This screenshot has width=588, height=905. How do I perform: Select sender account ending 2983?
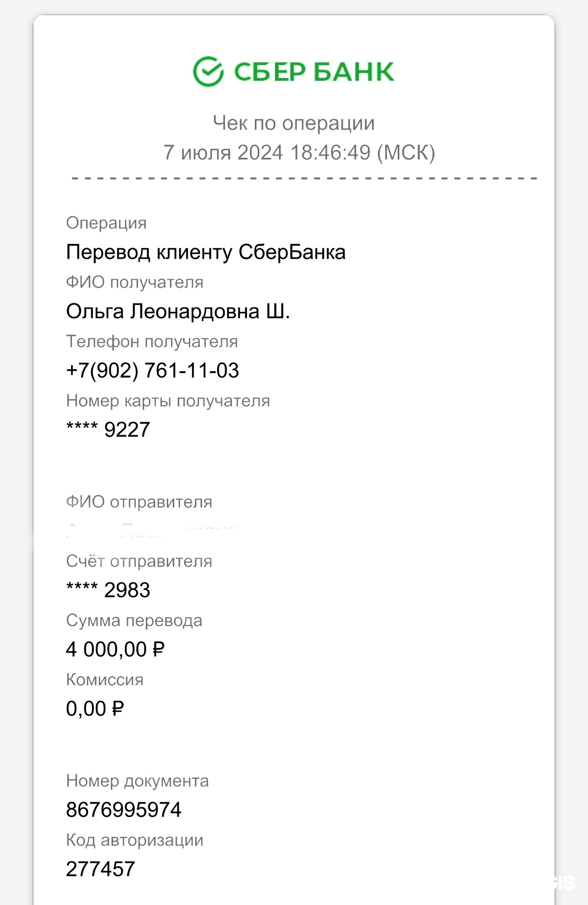(108, 590)
